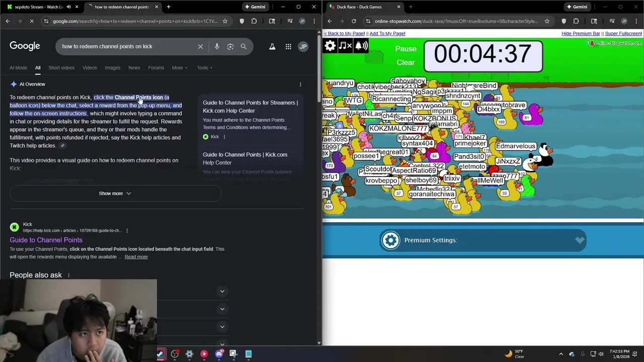Select the Images search tab

click(113, 68)
